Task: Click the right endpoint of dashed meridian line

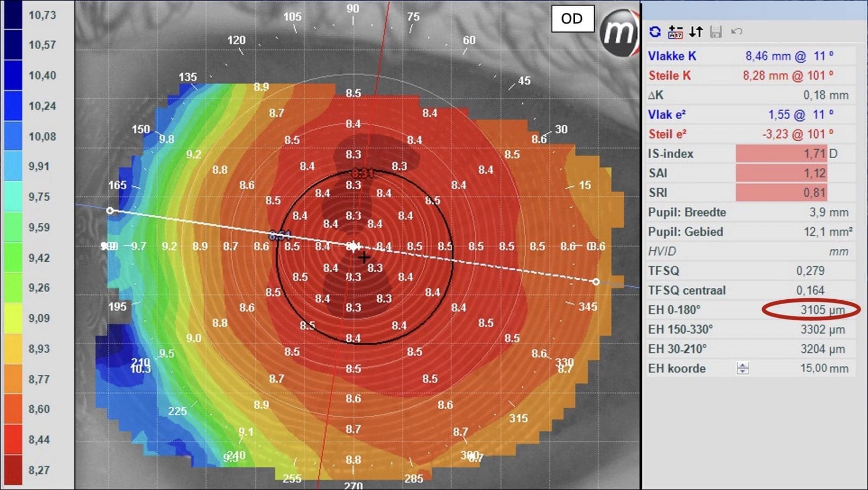Action: (x=596, y=282)
